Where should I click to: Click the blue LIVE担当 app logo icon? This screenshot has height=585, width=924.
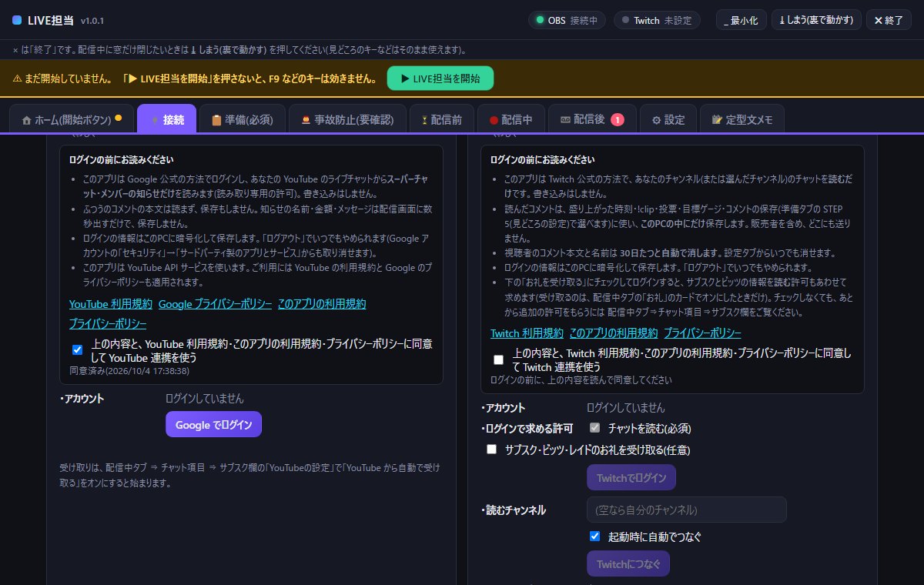(x=17, y=20)
